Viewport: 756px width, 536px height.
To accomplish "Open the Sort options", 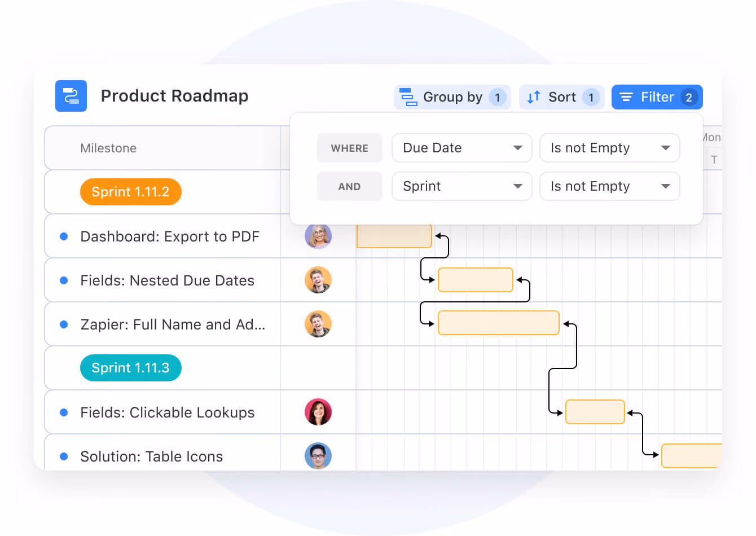I will coord(562,97).
